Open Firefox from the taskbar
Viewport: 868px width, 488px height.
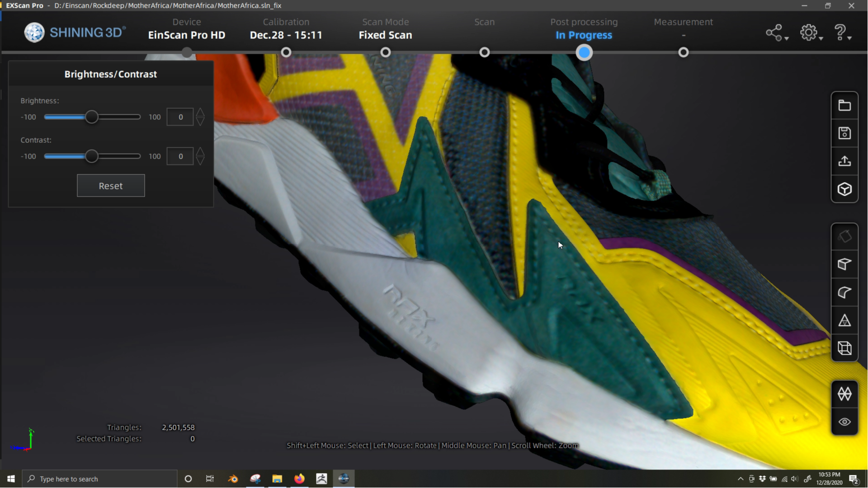coord(299,479)
